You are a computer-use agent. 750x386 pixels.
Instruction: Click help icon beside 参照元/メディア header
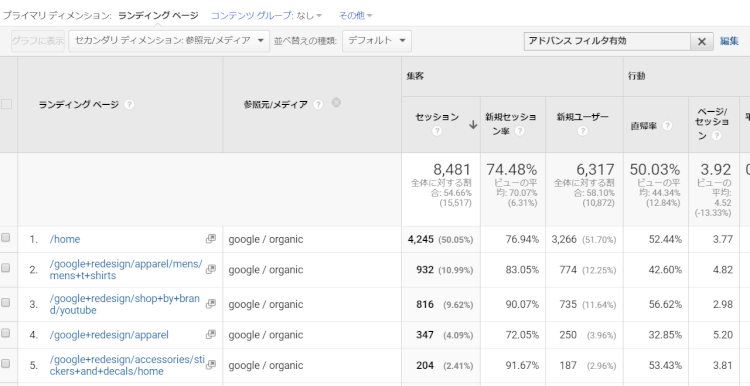318,104
